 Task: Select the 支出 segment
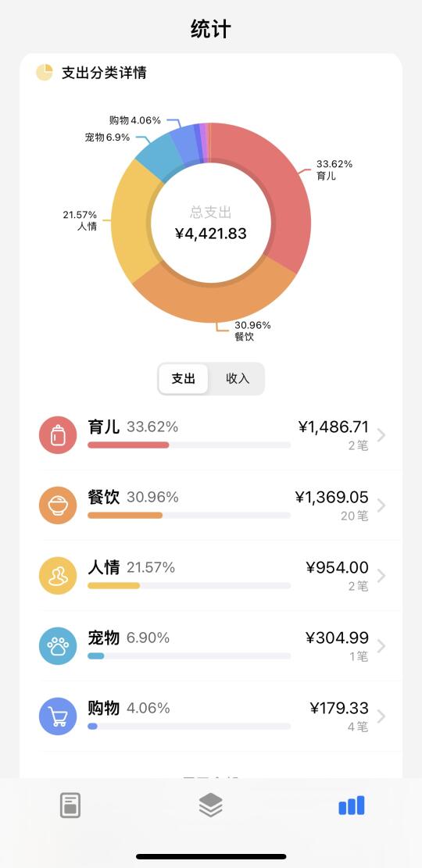click(x=184, y=379)
